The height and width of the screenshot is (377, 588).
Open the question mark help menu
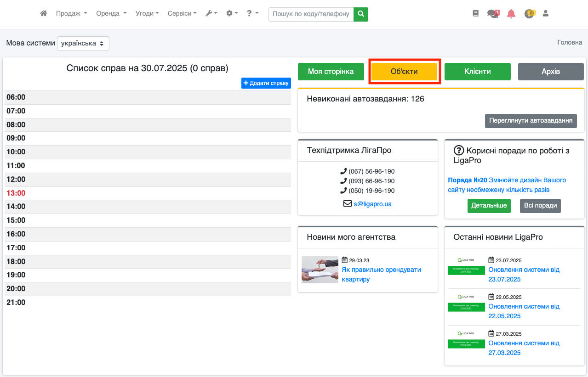click(x=252, y=14)
